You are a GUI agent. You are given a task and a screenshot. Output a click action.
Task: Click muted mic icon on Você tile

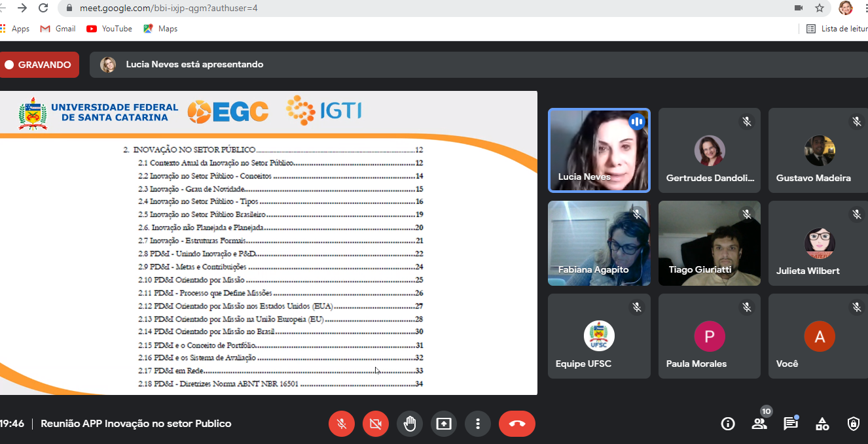point(856,307)
